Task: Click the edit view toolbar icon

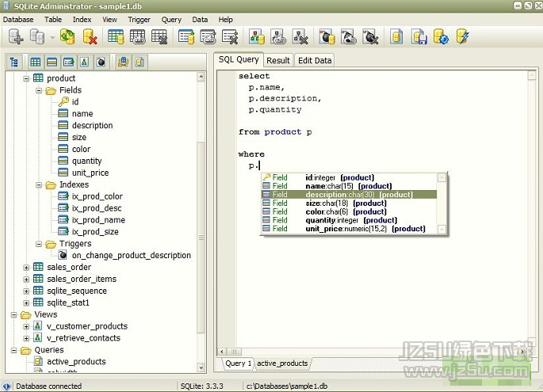Action: tap(278, 36)
